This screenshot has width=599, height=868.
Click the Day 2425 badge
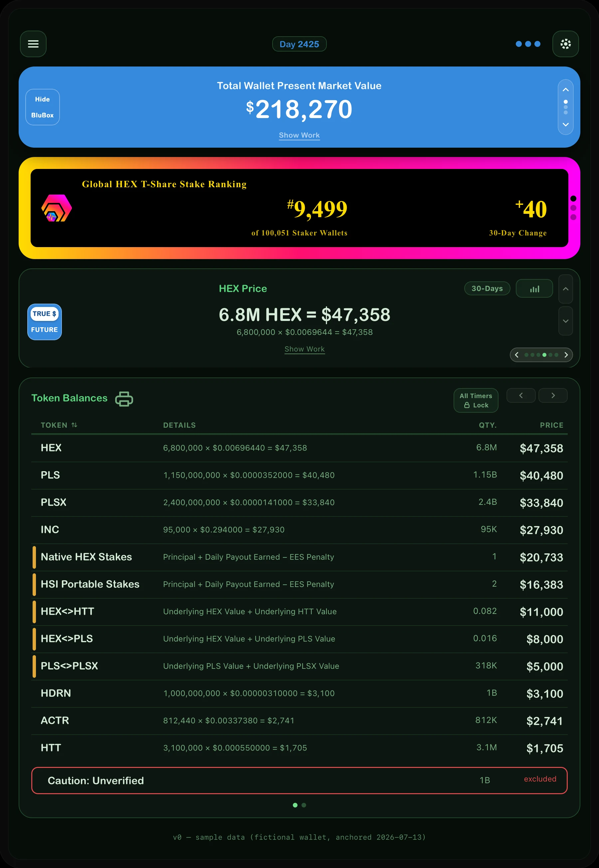(x=299, y=44)
